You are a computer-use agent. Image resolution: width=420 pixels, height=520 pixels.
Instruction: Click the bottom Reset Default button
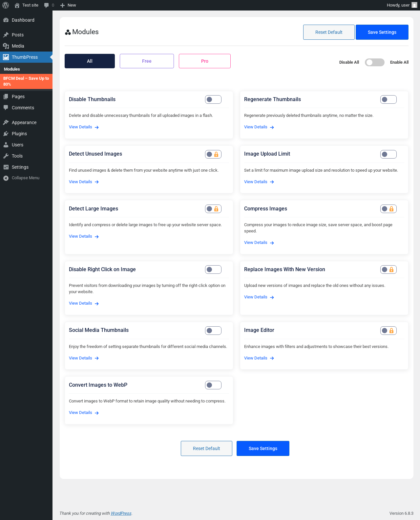(x=206, y=448)
